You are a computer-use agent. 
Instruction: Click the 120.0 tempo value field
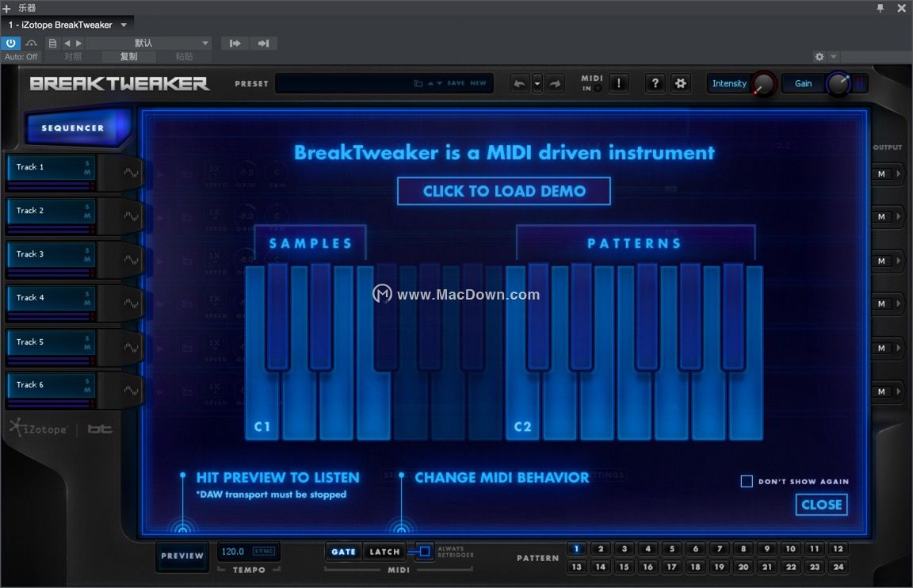233,552
